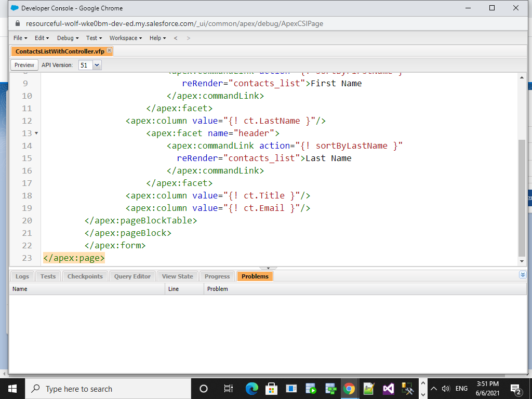Click the Preview button
This screenshot has width=532, height=399.
pyautogui.click(x=24, y=64)
